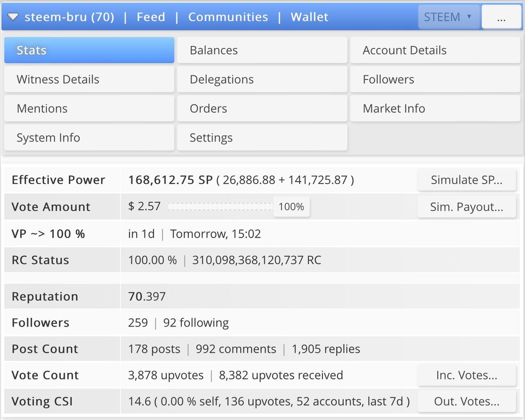Open the Sim. Payout tool
525x420 pixels.
click(x=467, y=207)
